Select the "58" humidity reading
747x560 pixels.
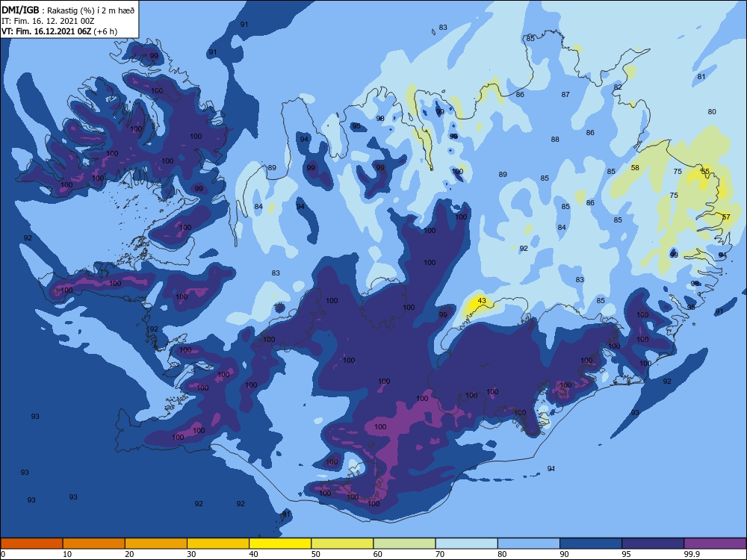635,167
